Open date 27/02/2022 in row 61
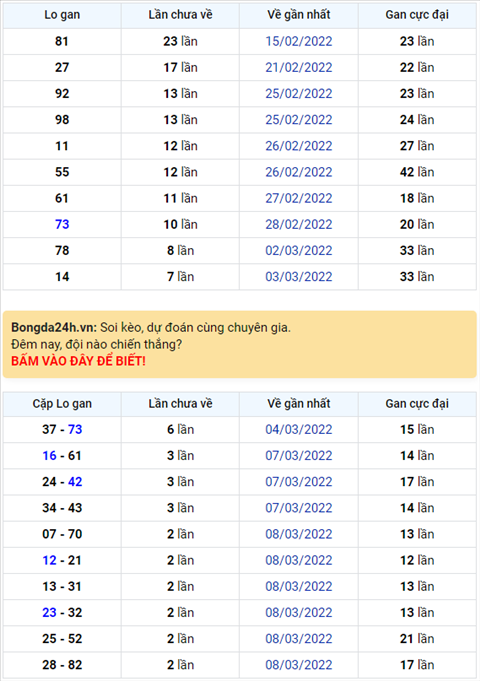480x681 pixels. 299,198
